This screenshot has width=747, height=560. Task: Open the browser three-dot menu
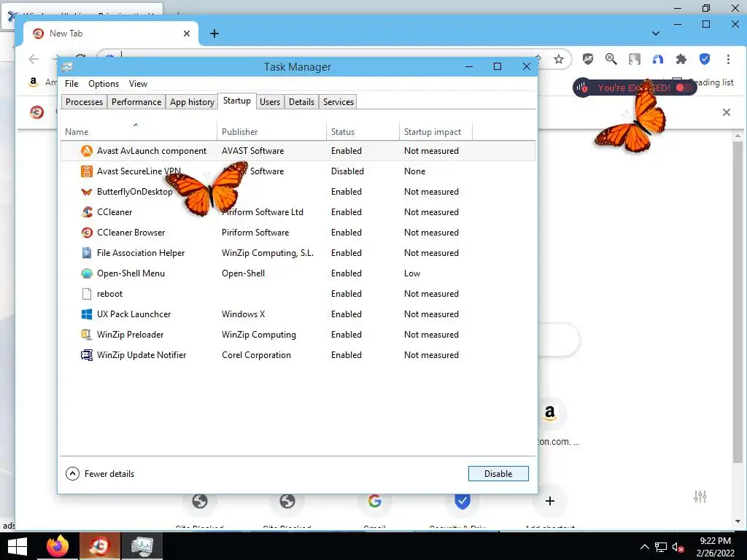coord(728,59)
